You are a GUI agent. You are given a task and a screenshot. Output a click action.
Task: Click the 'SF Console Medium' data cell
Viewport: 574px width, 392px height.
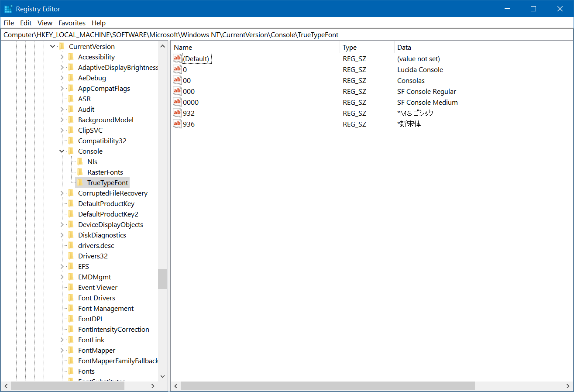(427, 102)
